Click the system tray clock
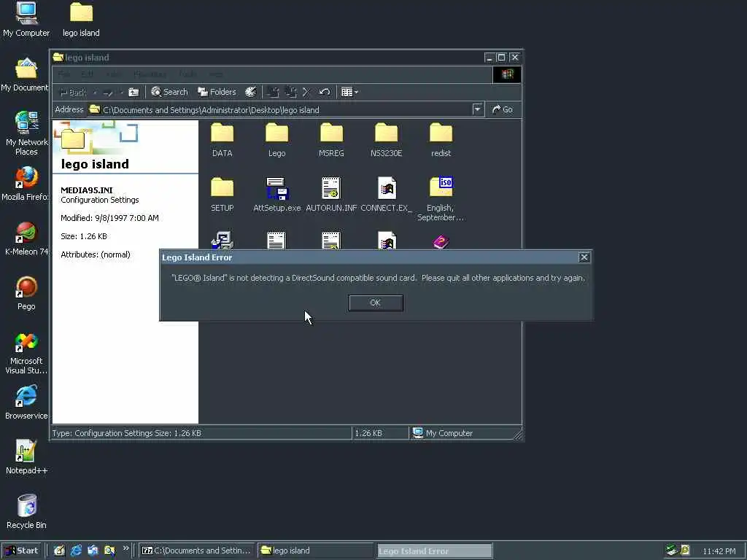 tap(719, 551)
